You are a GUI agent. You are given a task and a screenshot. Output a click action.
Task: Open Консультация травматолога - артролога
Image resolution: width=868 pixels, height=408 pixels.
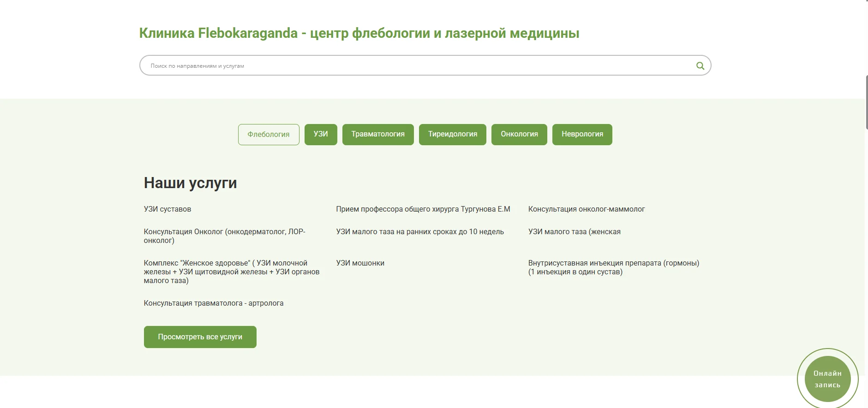214,303
